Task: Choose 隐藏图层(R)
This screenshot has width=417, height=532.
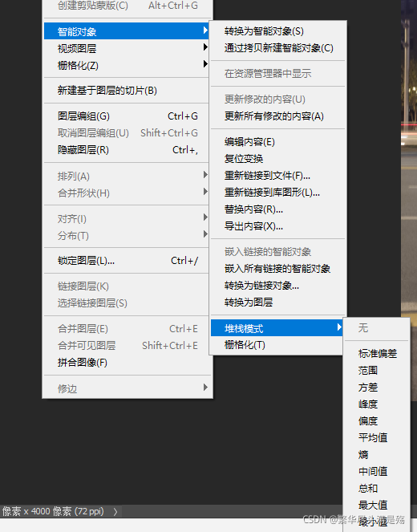Action: pos(127,150)
